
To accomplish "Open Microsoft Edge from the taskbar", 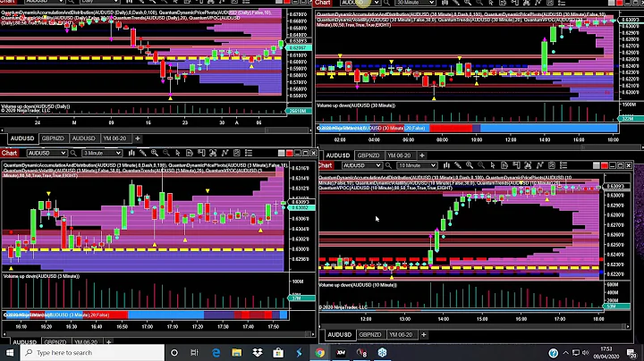I will pos(216,353).
